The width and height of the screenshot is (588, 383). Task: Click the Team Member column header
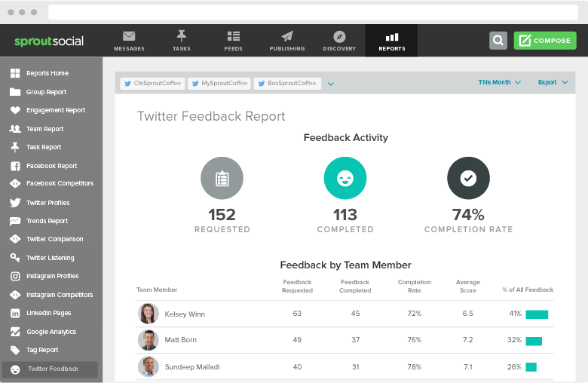[157, 290]
